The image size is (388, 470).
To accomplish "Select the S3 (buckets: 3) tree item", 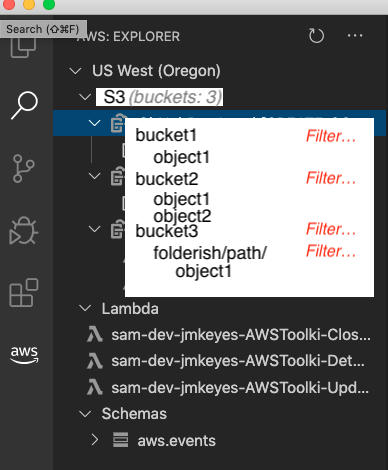I will tap(159, 97).
